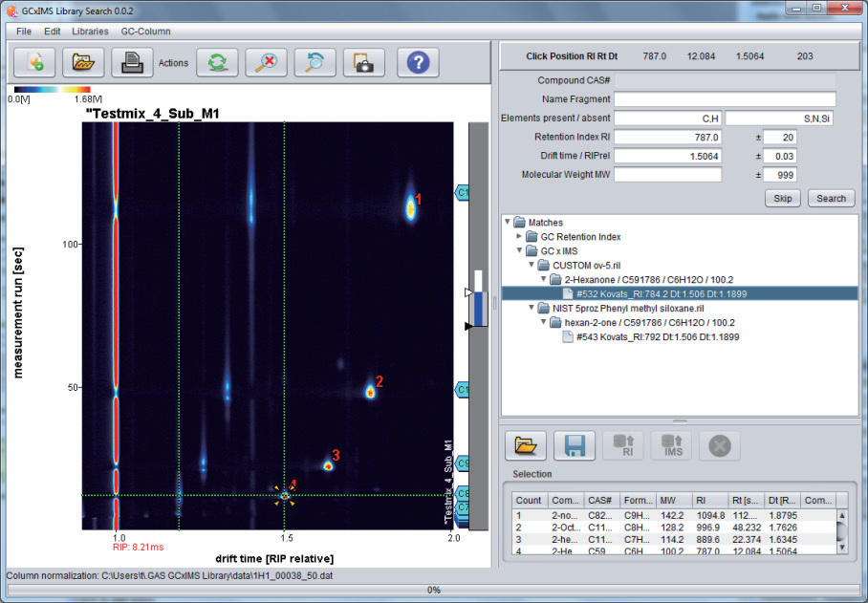This screenshot has height=603, width=868.
Task: Click the open folder icon above Selection
Action: tap(527, 445)
